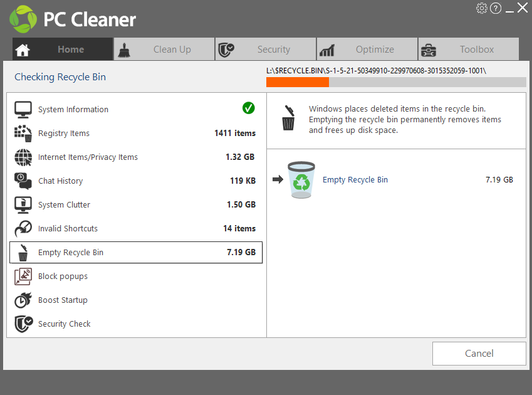Open the Toolbox tab
This screenshot has height=395, width=532.
(x=469, y=49)
